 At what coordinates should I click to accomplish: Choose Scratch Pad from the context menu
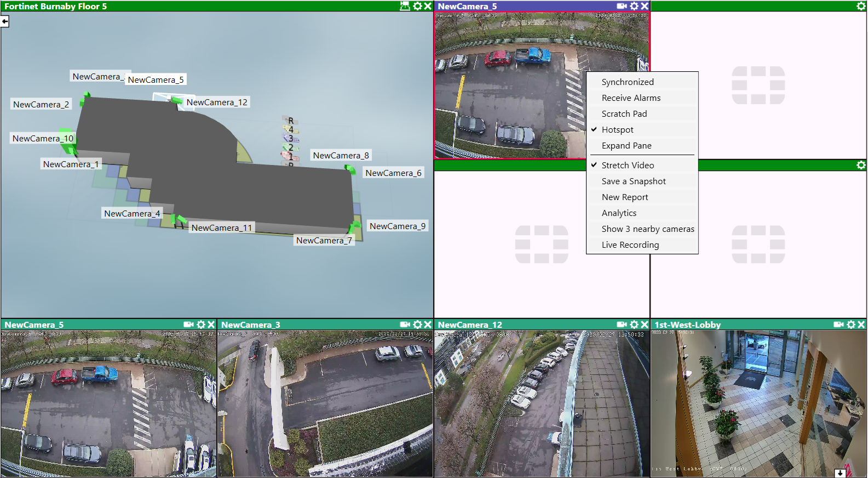click(x=642, y=114)
